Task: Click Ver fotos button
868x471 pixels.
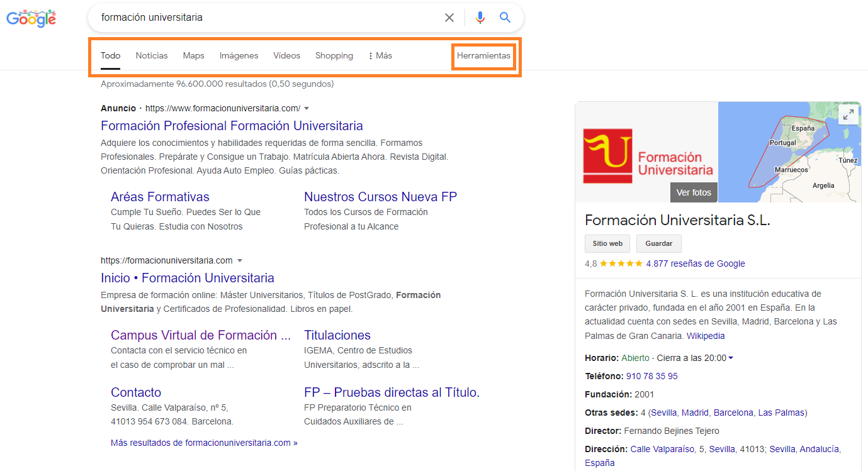Action: coord(694,192)
